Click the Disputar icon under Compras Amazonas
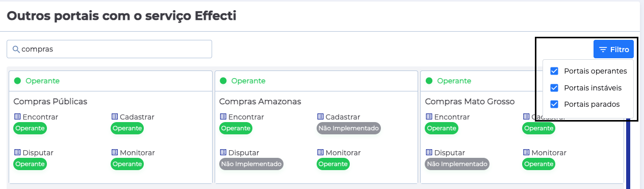The height and width of the screenshot is (189, 644). (x=223, y=153)
